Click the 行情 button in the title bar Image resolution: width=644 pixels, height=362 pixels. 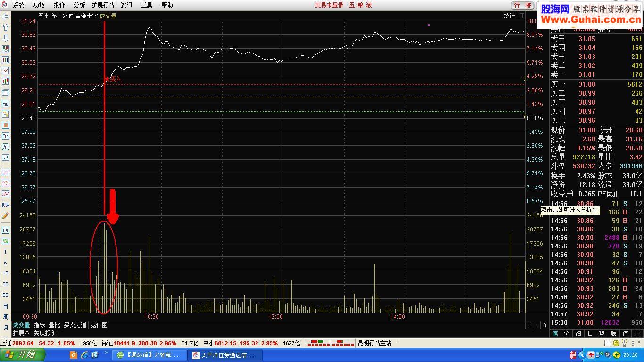tap(522, 5)
